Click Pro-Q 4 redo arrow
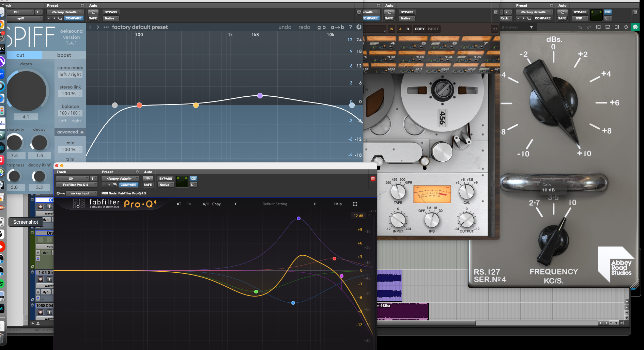Screen dimensions: 644x350 click(189, 204)
